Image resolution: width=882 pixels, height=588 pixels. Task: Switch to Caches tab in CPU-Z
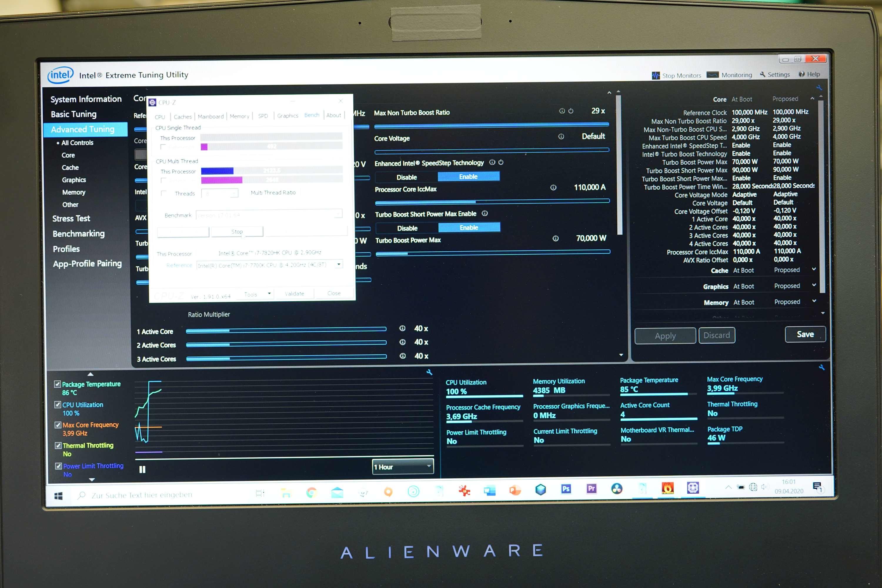pos(182,117)
